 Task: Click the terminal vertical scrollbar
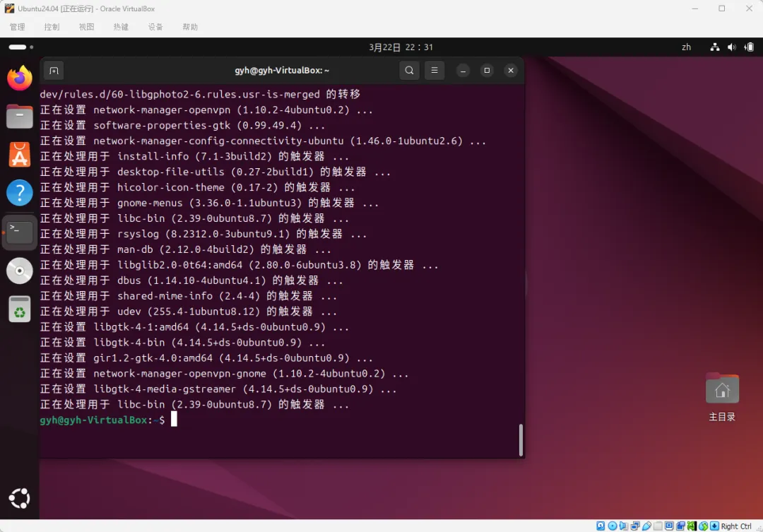point(521,440)
